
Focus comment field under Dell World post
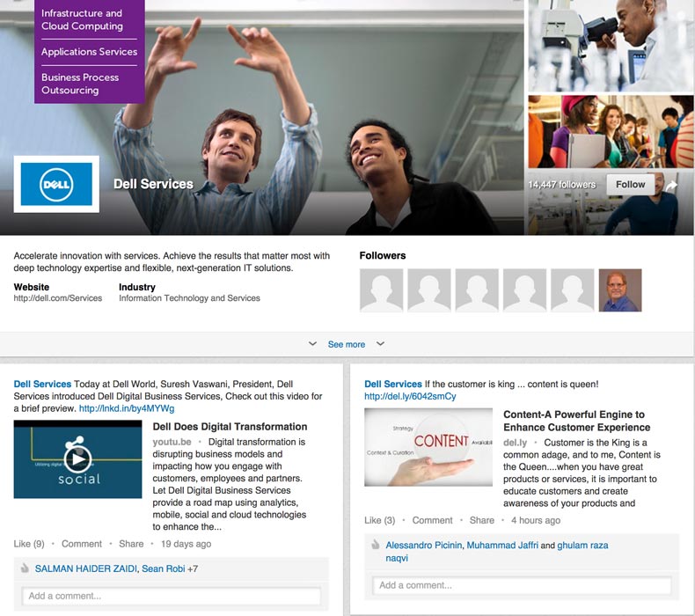(x=171, y=596)
